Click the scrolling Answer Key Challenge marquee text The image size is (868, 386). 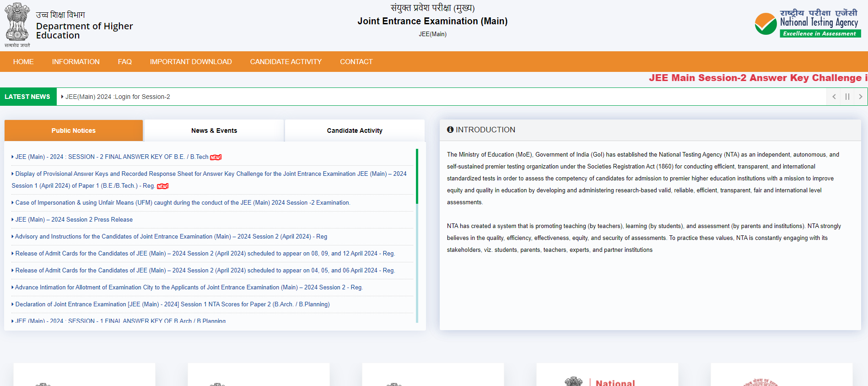[x=758, y=78]
